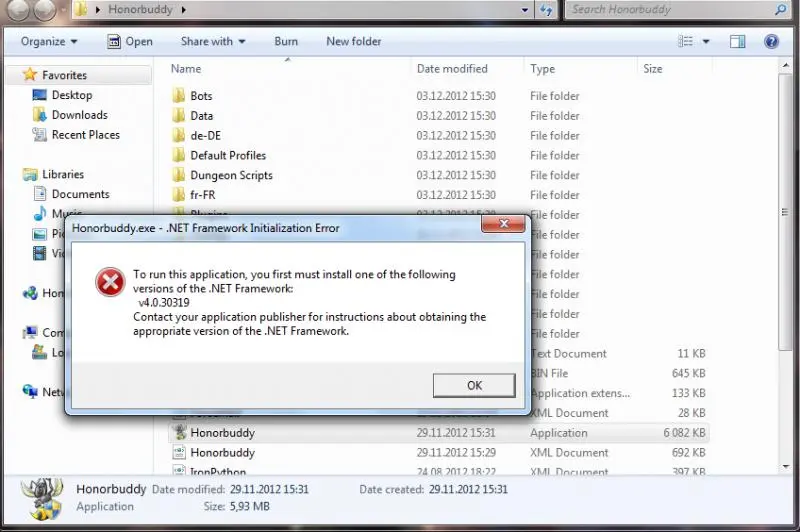Click Date created value in details pane
This screenshot has height=532, width=800.
pos(468,489)
